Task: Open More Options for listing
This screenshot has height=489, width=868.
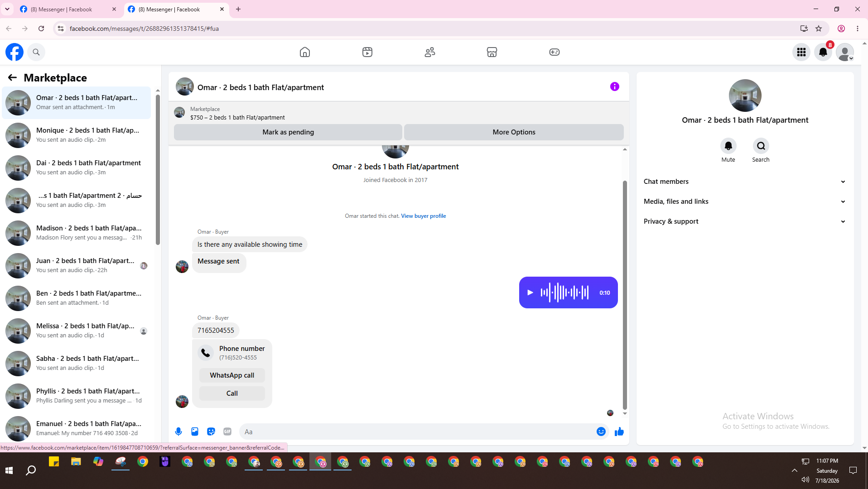Action: click(x=514, y=132)
